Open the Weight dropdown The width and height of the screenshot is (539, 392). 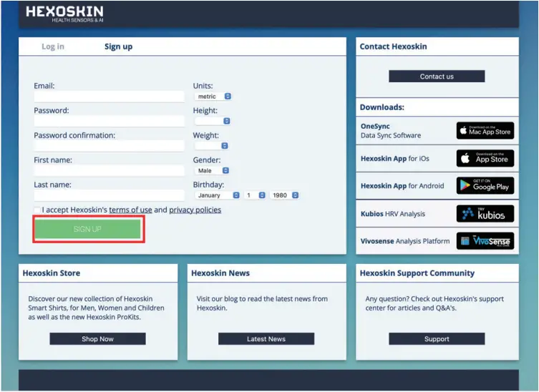[x=211, y=146]
